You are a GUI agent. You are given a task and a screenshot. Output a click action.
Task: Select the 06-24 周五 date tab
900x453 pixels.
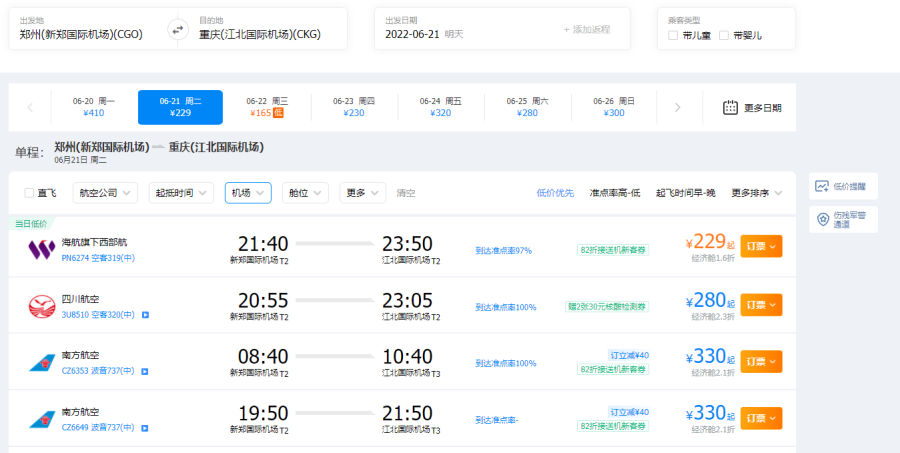click(x=441, y=107)
